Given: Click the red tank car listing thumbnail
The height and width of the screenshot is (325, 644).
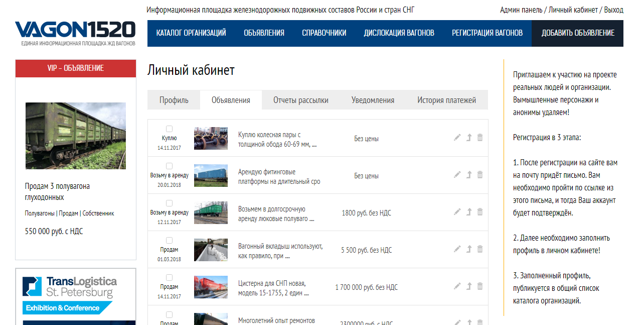Looking at the screenshot, I should [211, 287].
